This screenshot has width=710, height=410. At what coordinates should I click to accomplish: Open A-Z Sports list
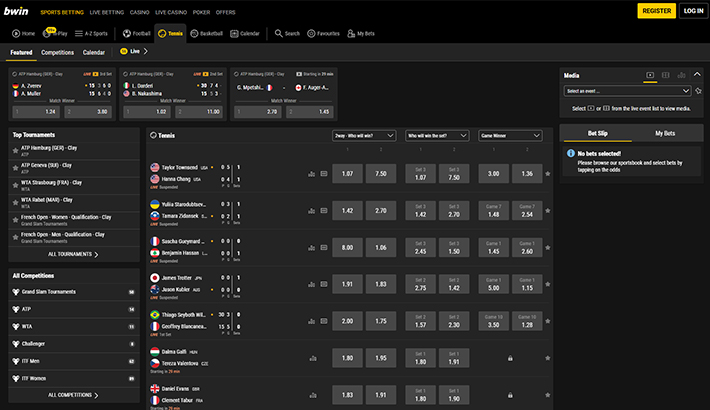click(x=91, y=34)
